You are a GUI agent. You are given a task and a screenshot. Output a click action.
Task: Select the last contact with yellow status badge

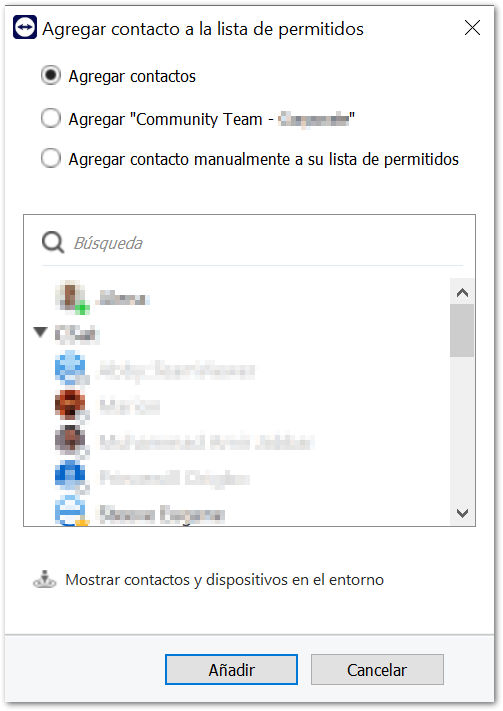point(71,511)
